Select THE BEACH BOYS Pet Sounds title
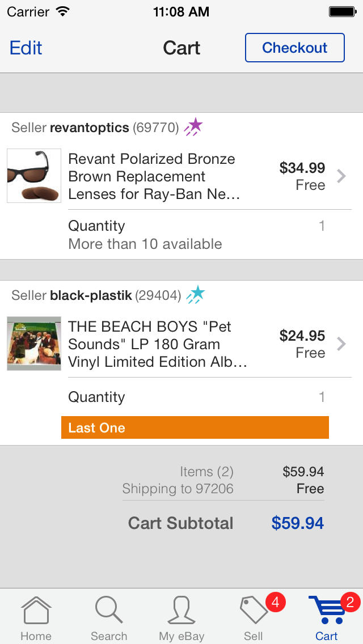363x644 pixels. coord(157,344)
